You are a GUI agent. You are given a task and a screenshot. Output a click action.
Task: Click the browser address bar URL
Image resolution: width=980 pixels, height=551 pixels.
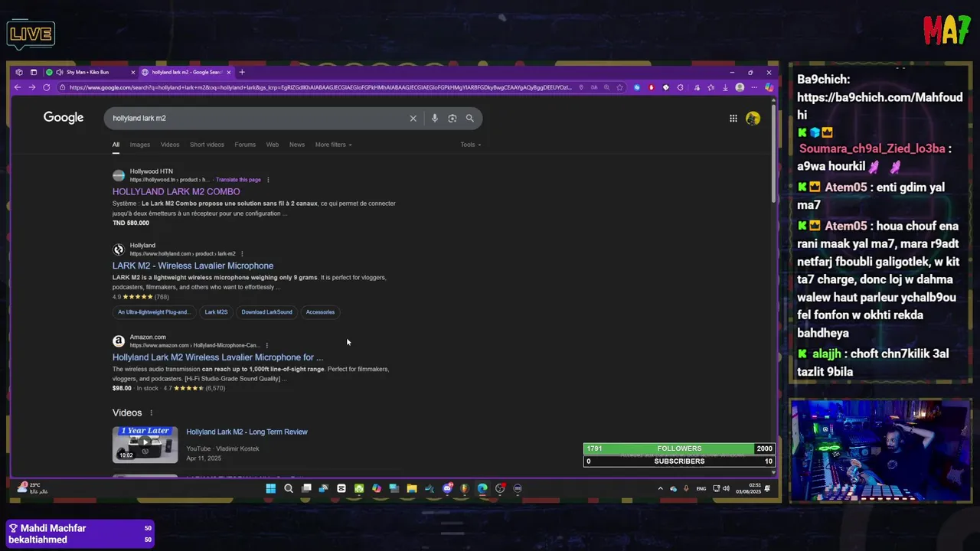[320, 87]
